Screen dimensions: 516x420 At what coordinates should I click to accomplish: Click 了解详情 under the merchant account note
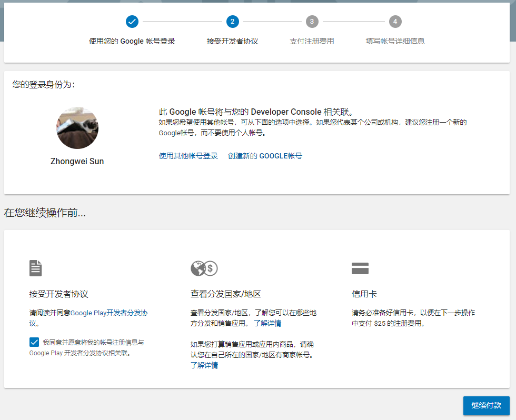click(204, 365)
